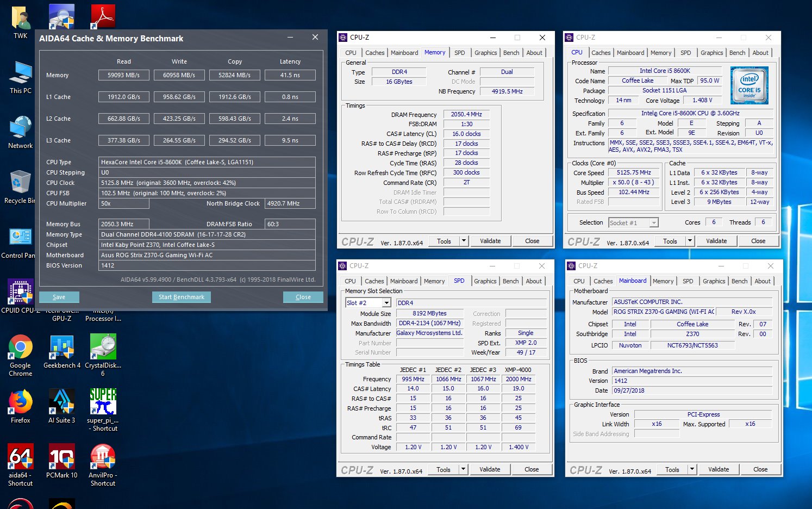Open This PC desktop icon

(21, 77)
